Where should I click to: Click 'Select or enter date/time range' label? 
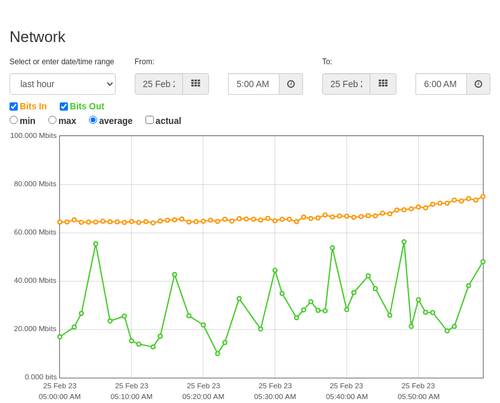(62, 62)
